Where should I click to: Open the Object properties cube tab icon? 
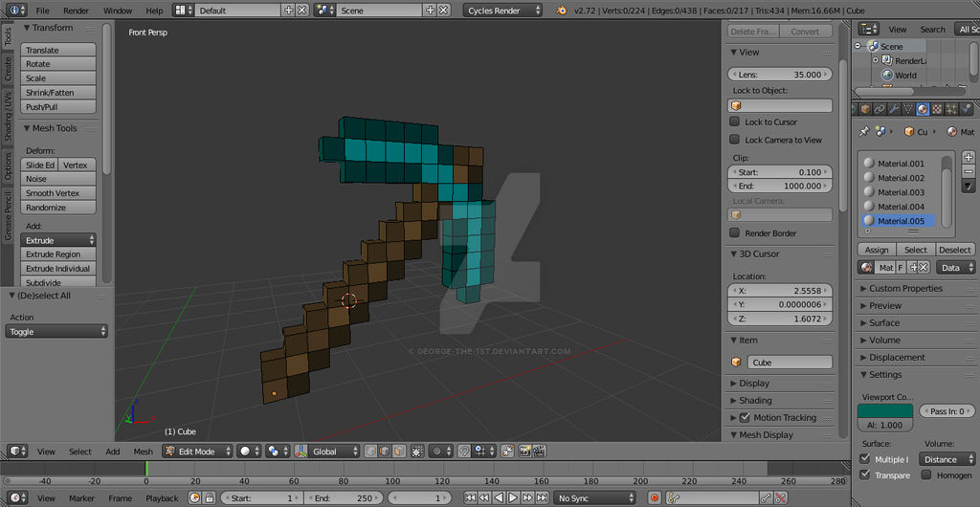click(x=865, y=109)
